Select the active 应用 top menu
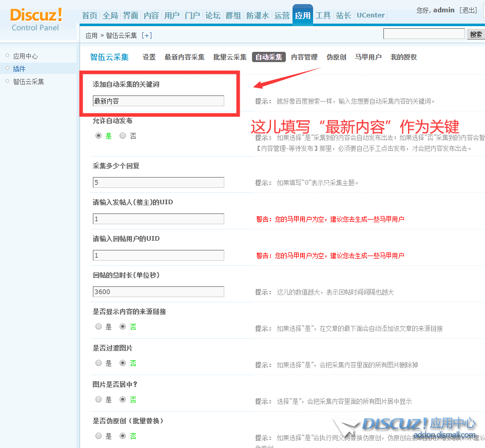 (x=302, y=15)
